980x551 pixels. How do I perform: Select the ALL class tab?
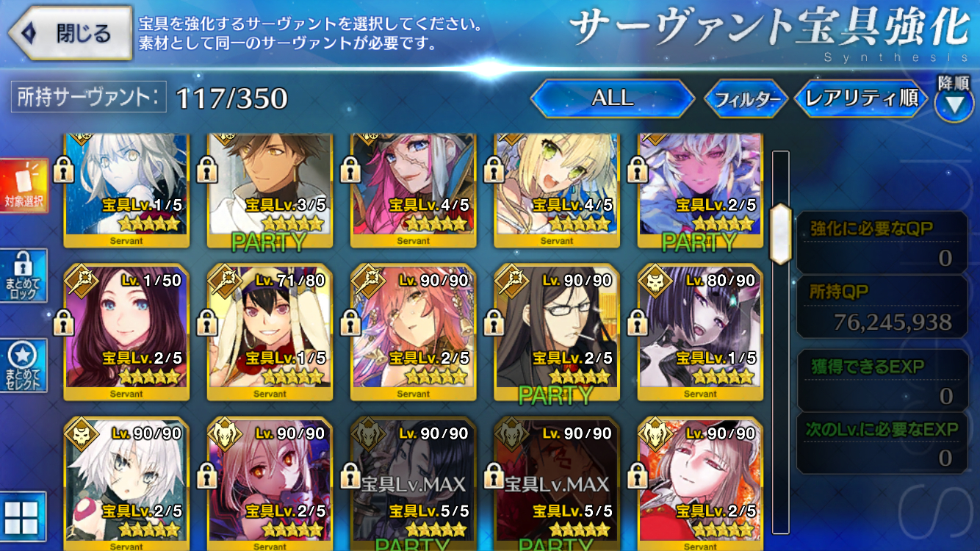612,98
